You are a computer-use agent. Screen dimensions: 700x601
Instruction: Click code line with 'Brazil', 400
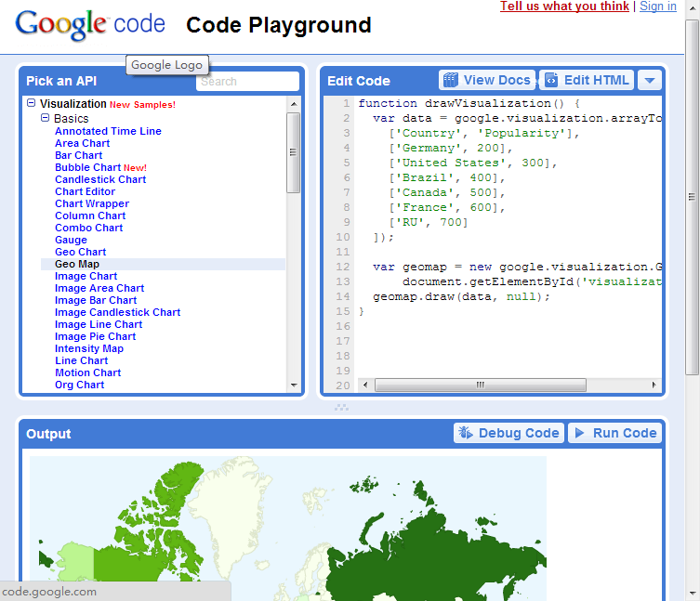click(x=447, y=177)
